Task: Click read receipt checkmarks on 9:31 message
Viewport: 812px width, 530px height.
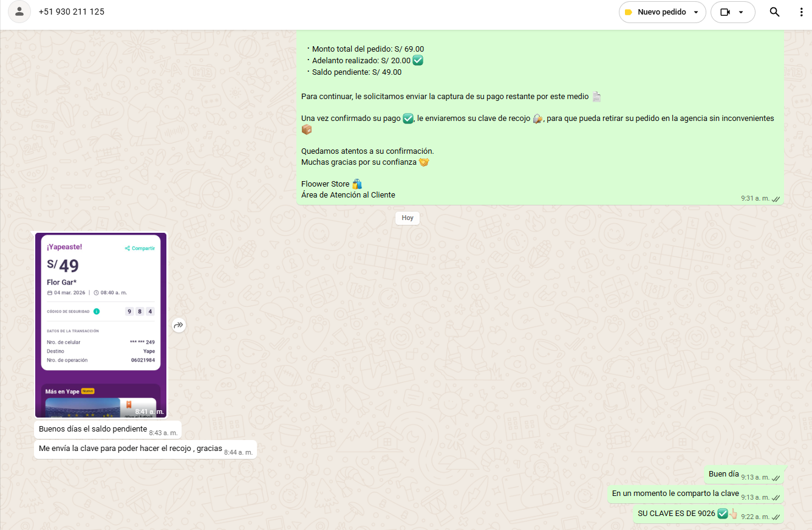Action: pyautogui.click(x=776, y=199)
